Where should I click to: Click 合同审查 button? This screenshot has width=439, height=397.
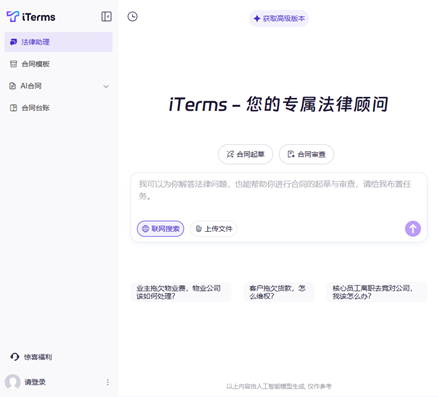[306, 154]
